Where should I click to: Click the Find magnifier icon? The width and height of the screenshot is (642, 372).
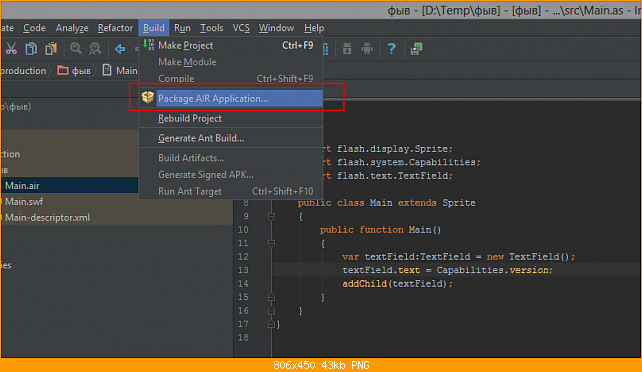click(x=75, y=49)
